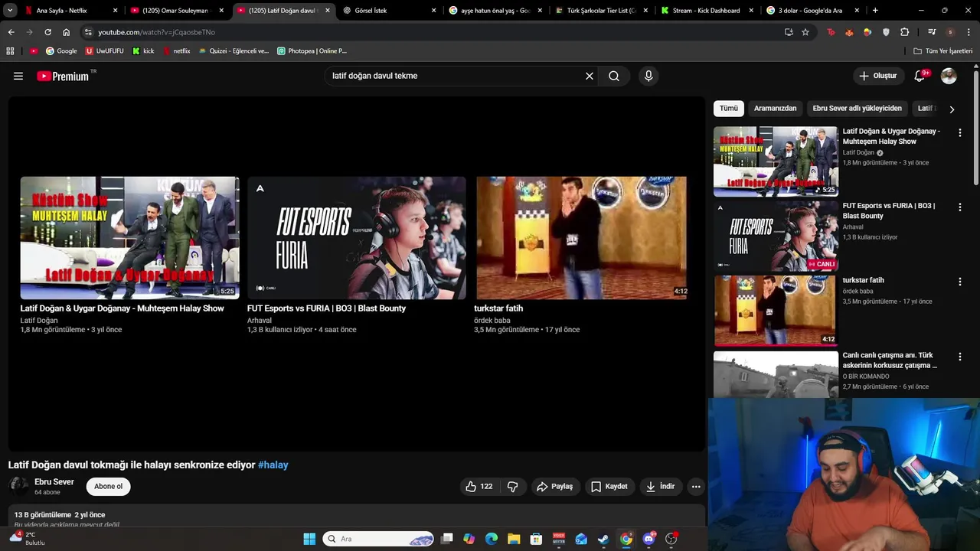Bookmark this page with the star

point(805,32)
